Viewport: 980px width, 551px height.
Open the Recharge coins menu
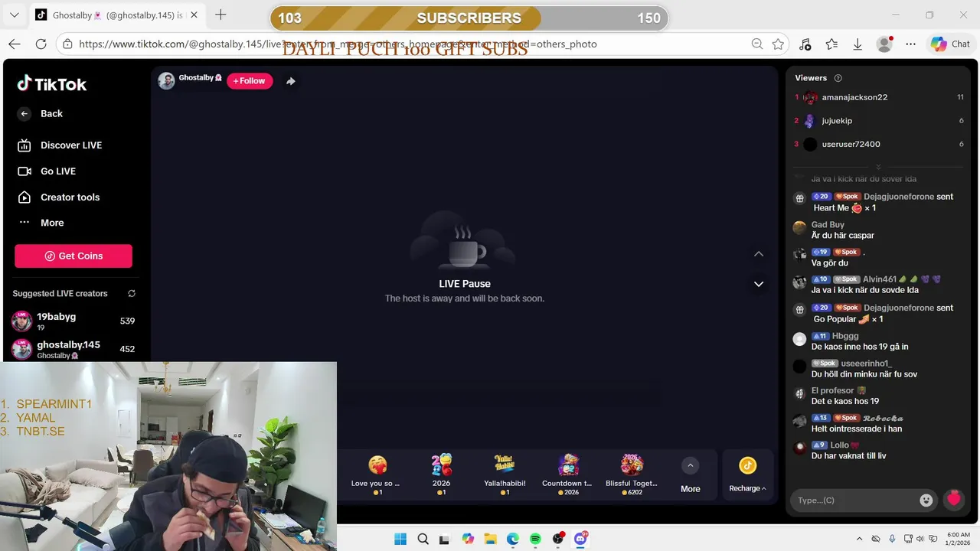[748, 474]
